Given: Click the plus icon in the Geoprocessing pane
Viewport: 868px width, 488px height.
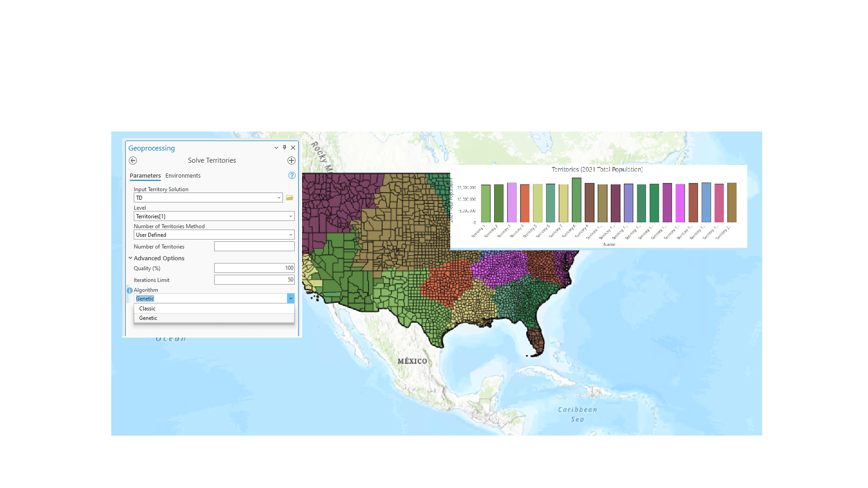Looking at the screenshot, I should [x=291, y=160].
